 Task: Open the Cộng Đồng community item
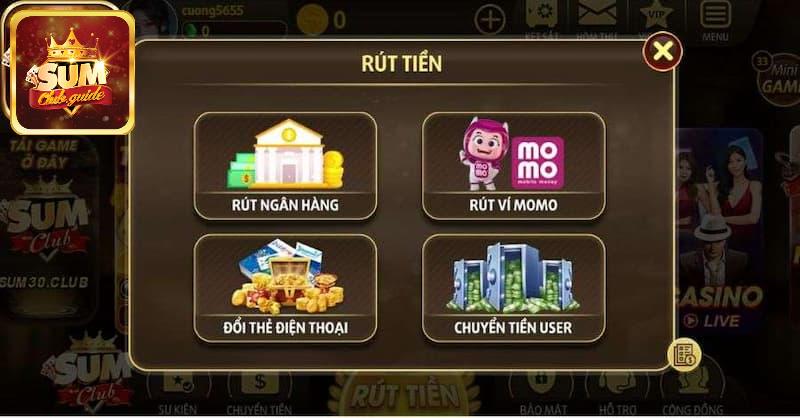(x=692, y=394)
